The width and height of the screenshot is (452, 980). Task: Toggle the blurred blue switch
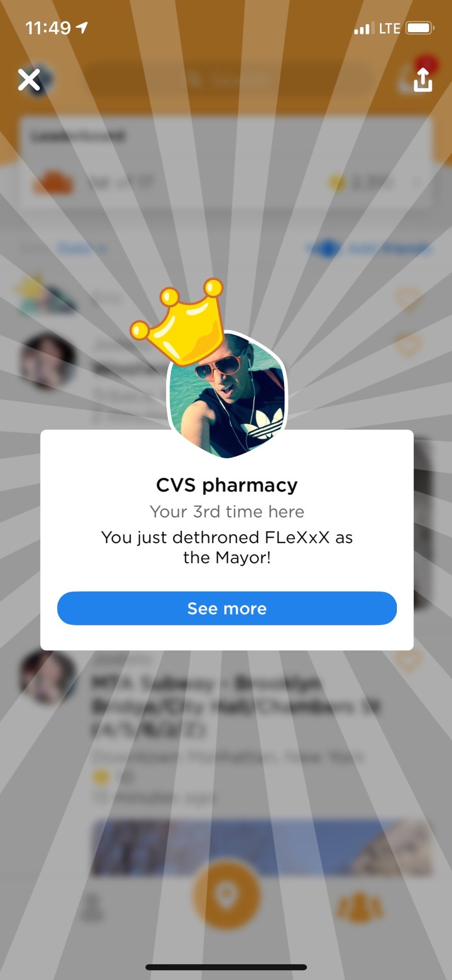324,249
